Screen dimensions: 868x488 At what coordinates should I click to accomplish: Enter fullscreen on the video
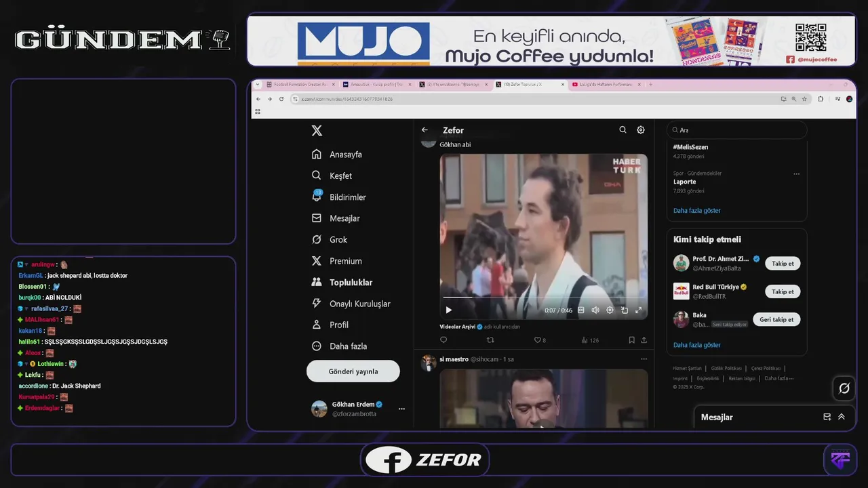pyautogui.click(x=638, y=310)
